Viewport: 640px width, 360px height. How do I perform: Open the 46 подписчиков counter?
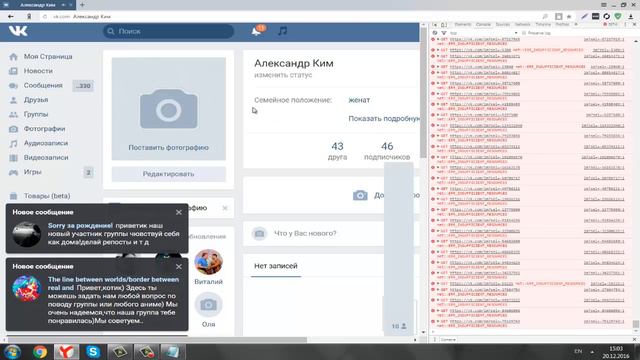[x=387, y=151]
